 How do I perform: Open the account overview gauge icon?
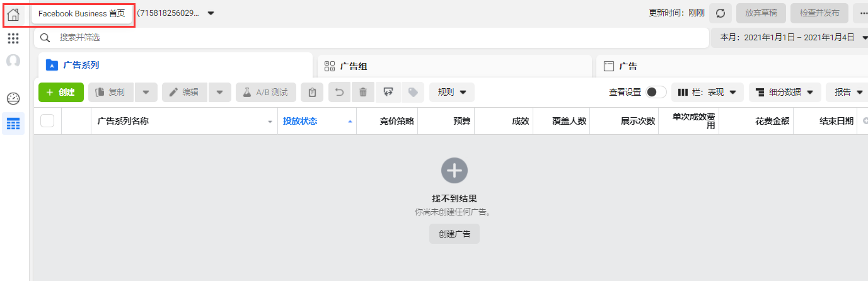(x=13, y=99)
